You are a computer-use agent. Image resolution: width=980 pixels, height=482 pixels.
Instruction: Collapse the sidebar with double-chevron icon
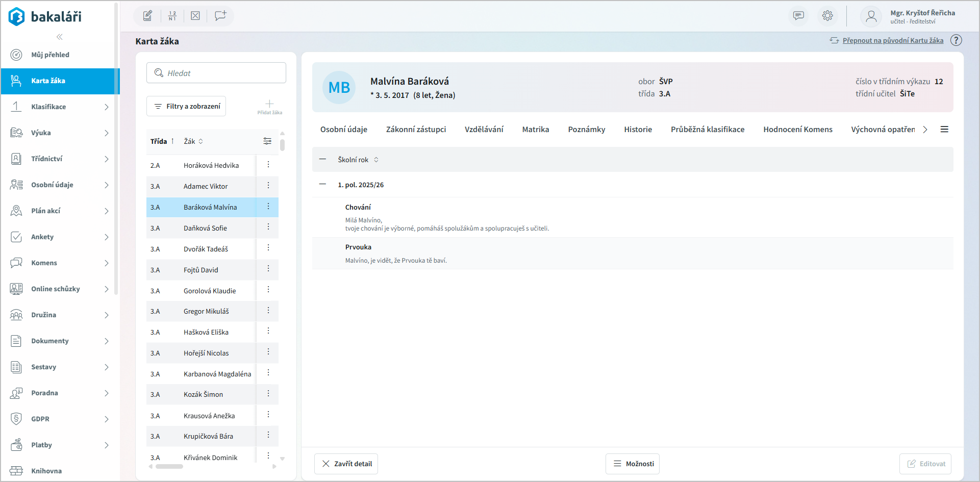tap(60, 37)
